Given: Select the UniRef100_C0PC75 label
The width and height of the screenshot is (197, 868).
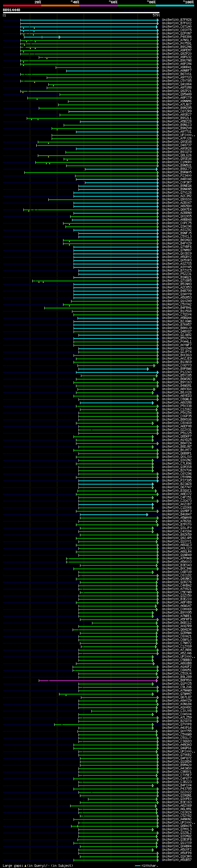Looking at the screenshot, I should click(x=176, y=223).
